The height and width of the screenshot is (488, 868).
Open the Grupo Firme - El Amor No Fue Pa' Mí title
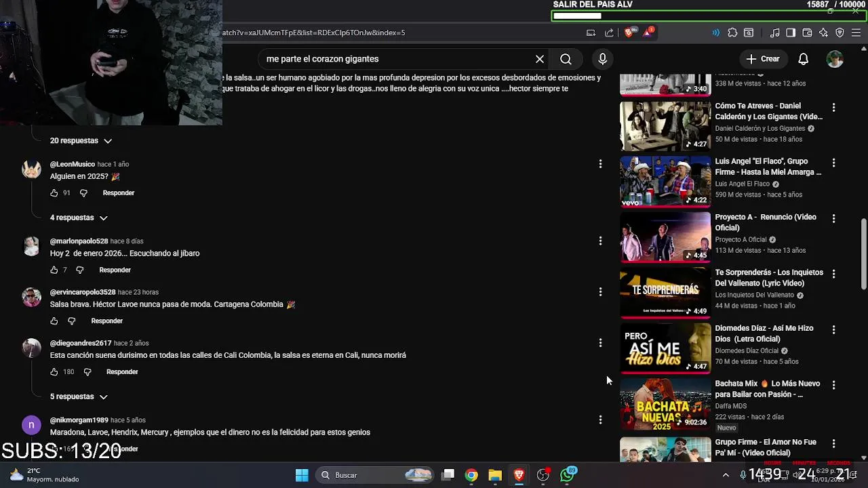766,447
